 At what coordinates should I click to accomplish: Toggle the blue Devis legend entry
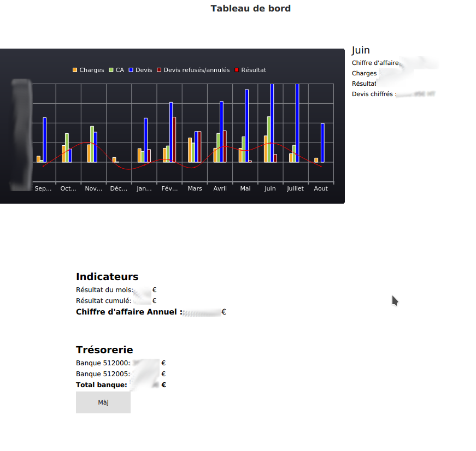pos(140,70)
